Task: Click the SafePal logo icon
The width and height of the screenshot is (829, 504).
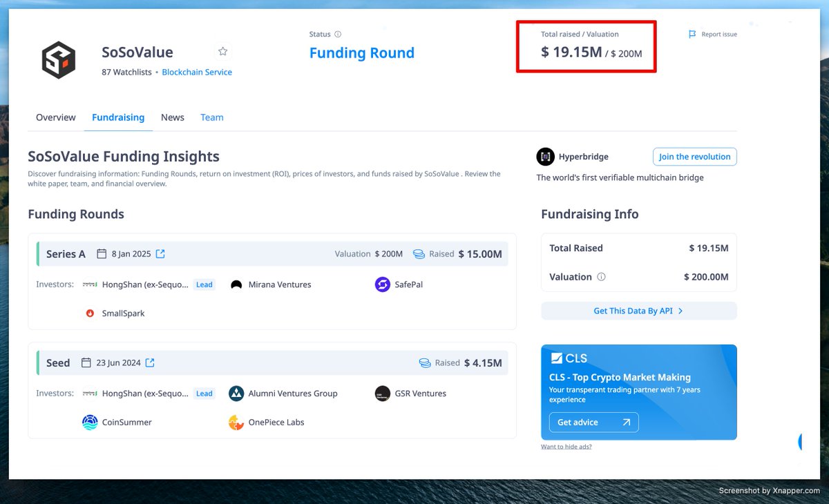Action: pyautogui.click(x=383, y=284)
